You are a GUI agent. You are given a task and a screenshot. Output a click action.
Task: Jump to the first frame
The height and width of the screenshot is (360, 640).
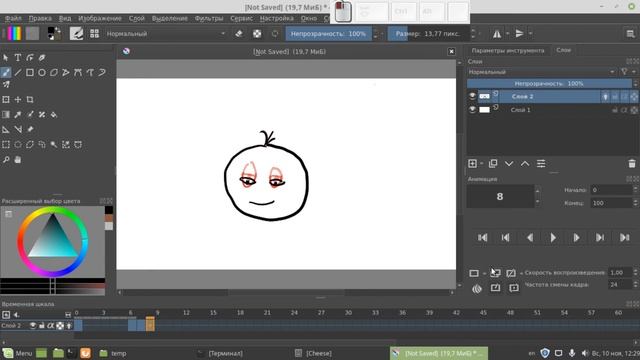click(482, 238)
